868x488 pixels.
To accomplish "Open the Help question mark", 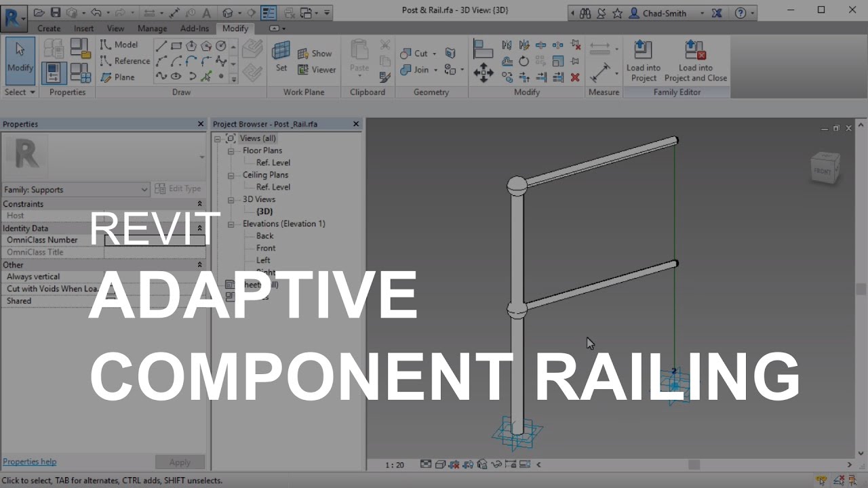I will click(x=741, y=13).
